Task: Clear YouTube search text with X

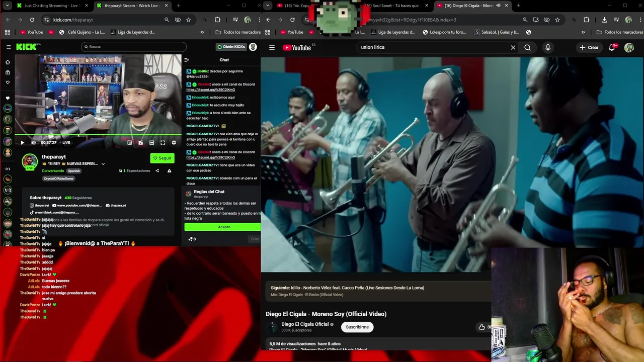Action: click(513, 48)
